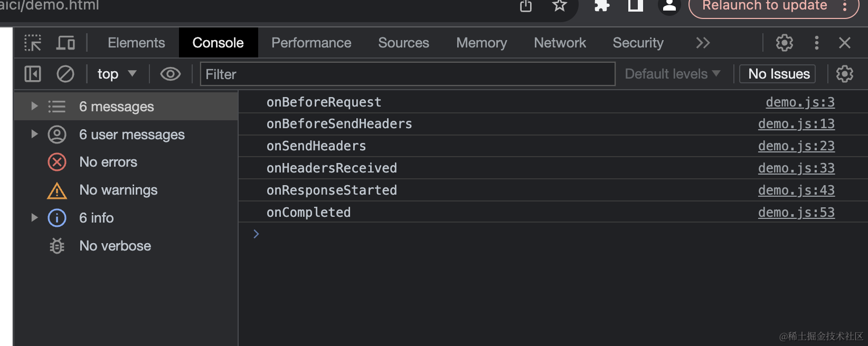Clear the console with the ban icon

click(x=65, y=74)
